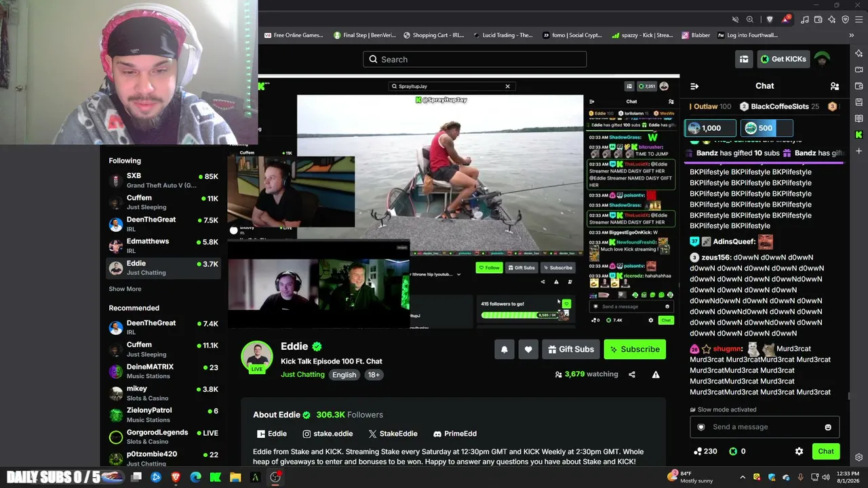The height and width of the screenshot is (488, 868).
Task: Open the Blabber bookmark
Action: click(x=695, y=35)
